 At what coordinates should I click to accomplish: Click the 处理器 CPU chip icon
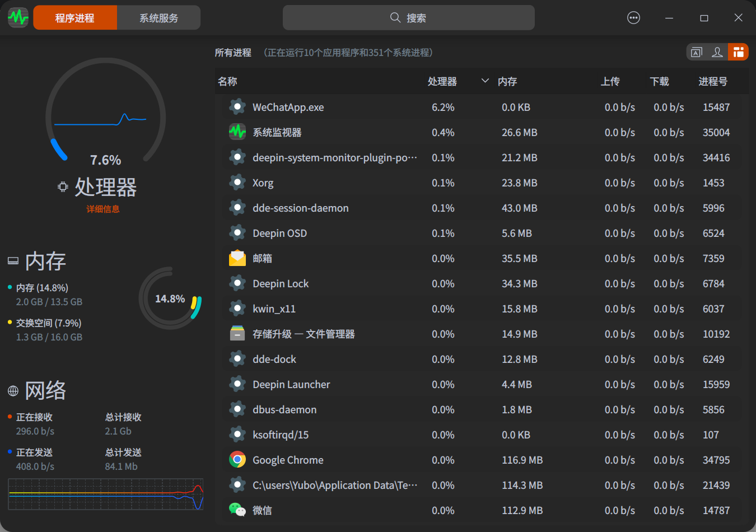(63, 187)
